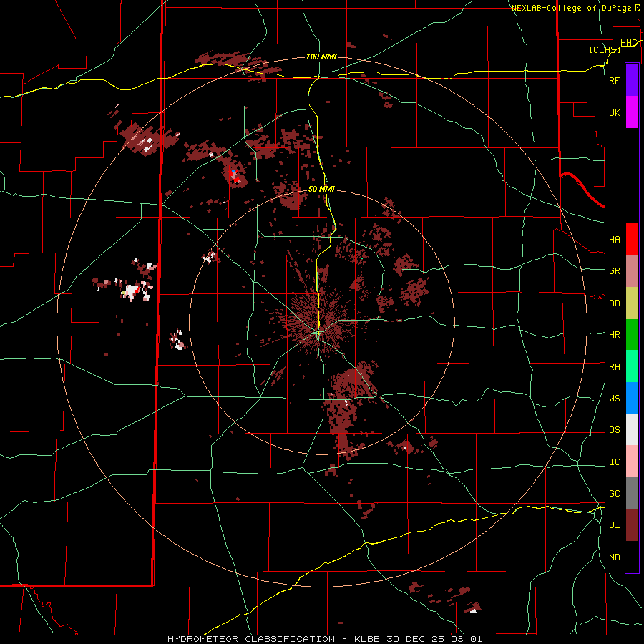Click the RA legend label
This screenshot has width=644, height=644.
click(x=615, y=366)
